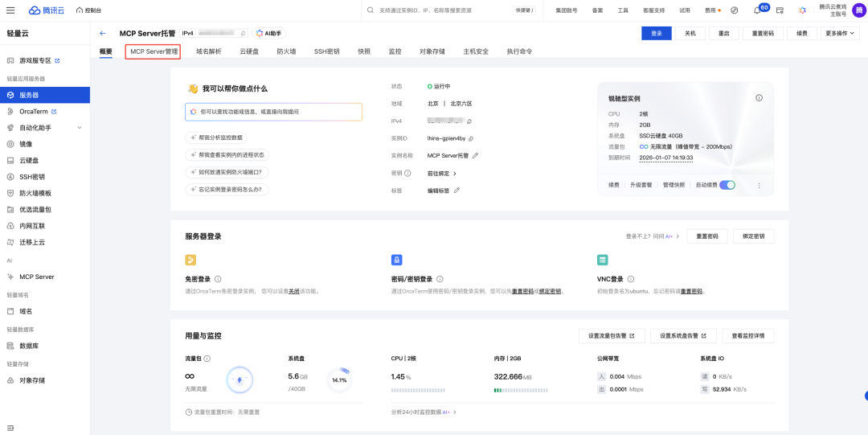The width and height of the screenshot is (868, 435).
Task: Click info icon beside VNC登录
Action: [x=631, y=279]
